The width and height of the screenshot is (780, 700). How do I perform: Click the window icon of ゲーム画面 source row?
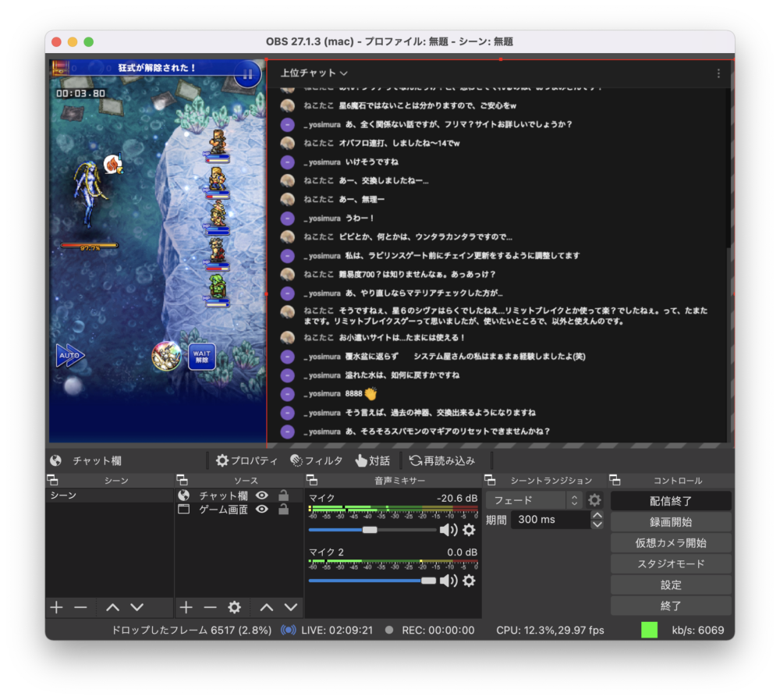coord(184,510)
